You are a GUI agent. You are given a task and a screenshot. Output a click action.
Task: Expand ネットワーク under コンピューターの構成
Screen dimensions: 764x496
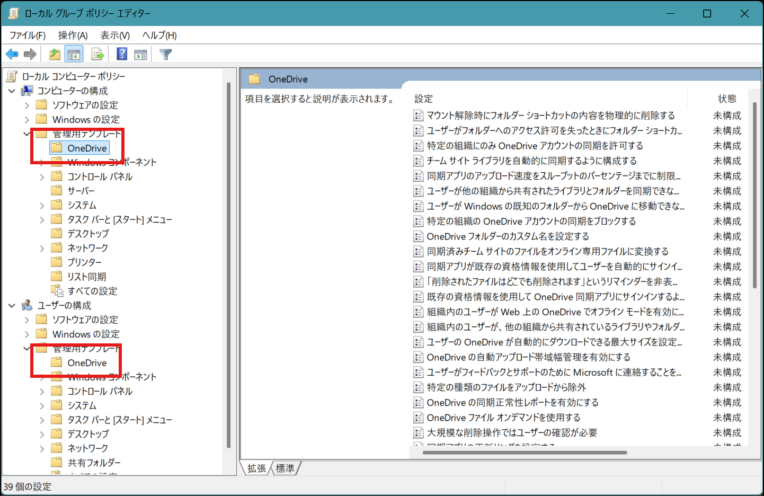pos(42,248)
